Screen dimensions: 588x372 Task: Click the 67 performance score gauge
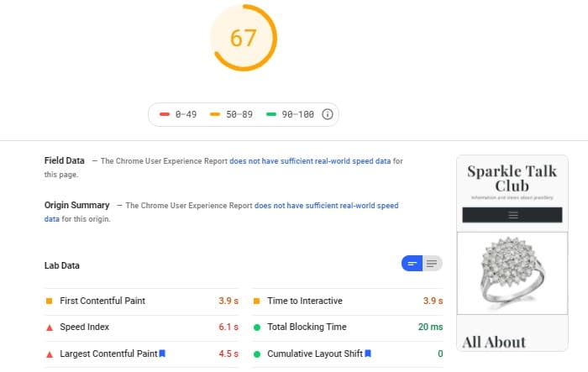(x=244, y=38)
